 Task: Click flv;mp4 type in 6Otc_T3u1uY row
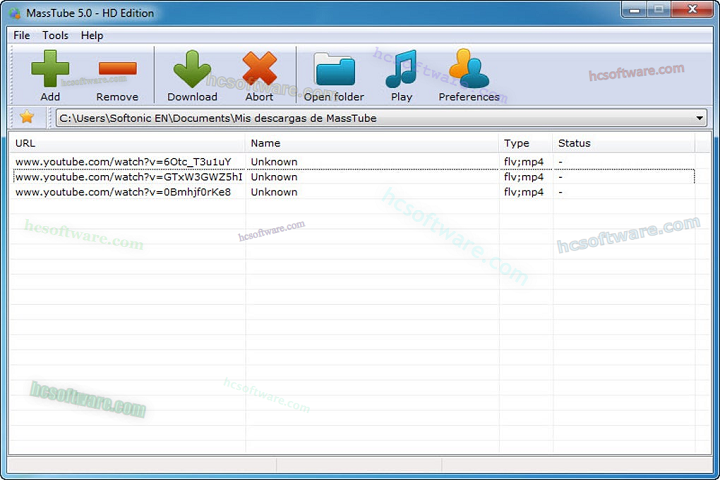(523, 162)
